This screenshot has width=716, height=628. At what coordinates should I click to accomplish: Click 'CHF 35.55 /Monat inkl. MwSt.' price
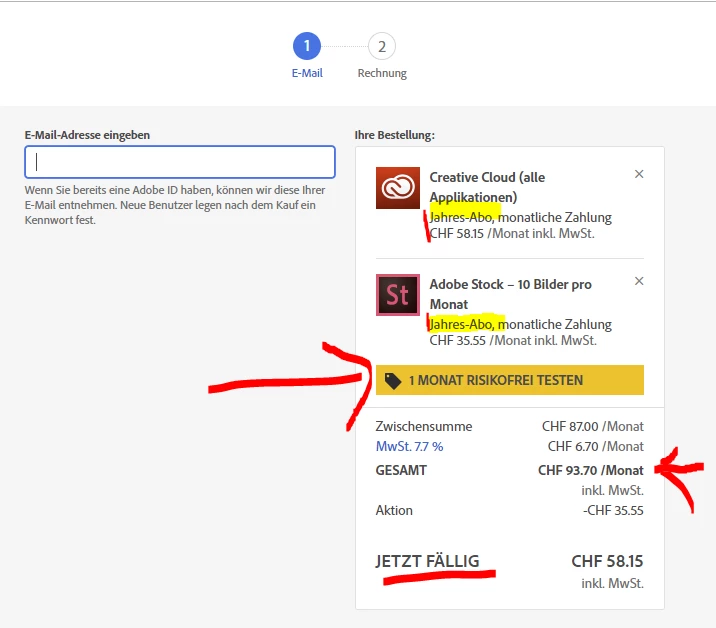tap(513, 340)
